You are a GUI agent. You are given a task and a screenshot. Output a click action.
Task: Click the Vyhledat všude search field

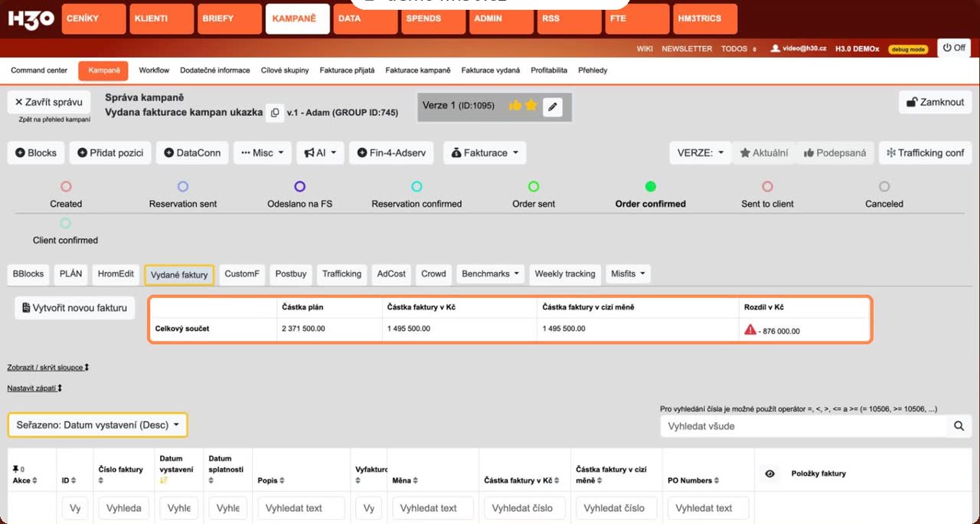[x=803, y=426]
